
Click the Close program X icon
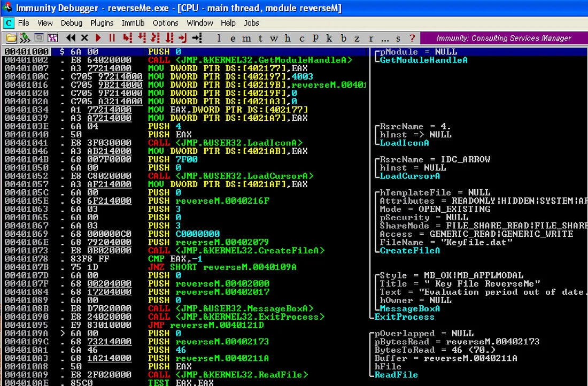tap(84, 38)
